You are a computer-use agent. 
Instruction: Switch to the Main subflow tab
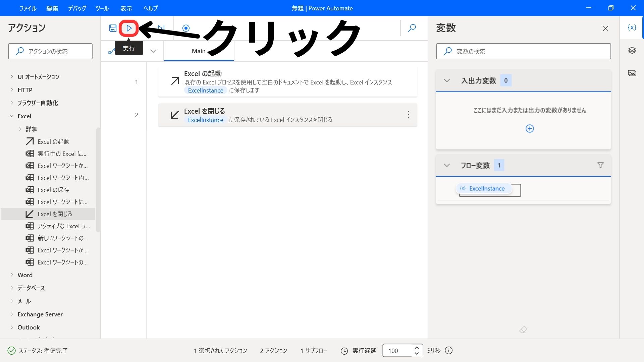click(199, 51)
